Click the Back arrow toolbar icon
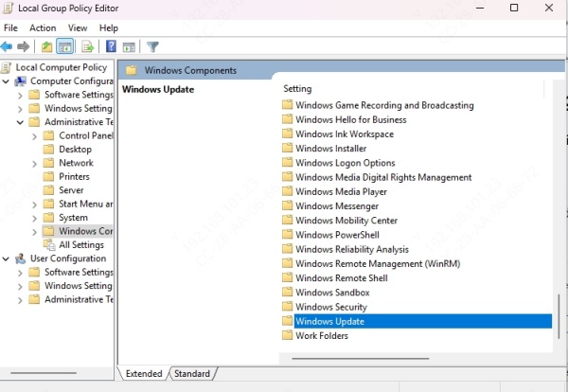 tap(7, 46)
